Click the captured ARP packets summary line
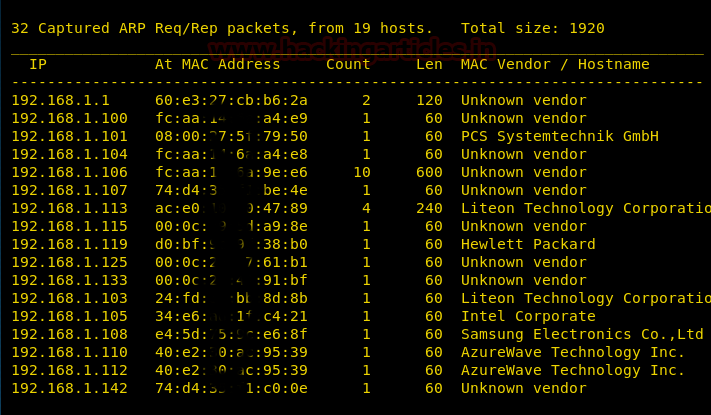Image resolution: width=711 pixels, height=415 pixels. pyautogui.click(x=222, y=29)
